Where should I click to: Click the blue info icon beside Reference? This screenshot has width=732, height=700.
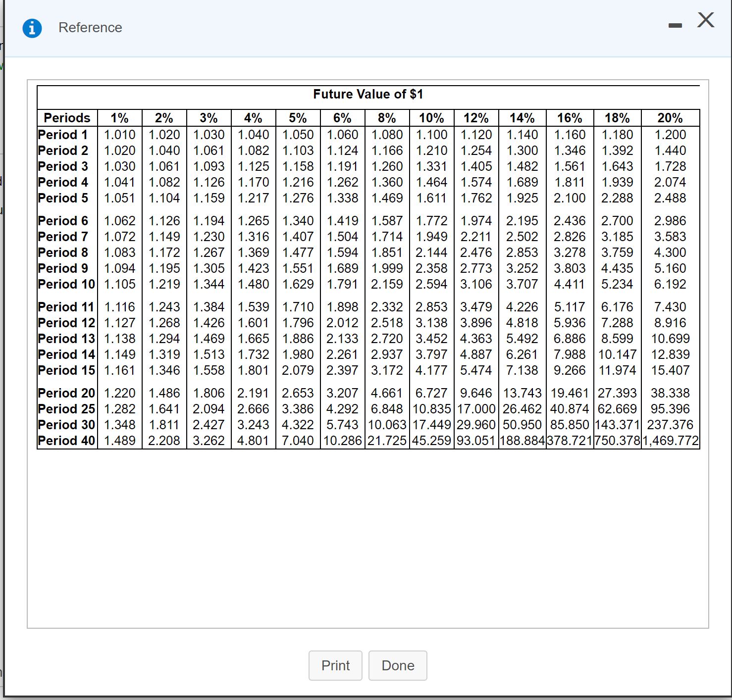coord(32,28)
